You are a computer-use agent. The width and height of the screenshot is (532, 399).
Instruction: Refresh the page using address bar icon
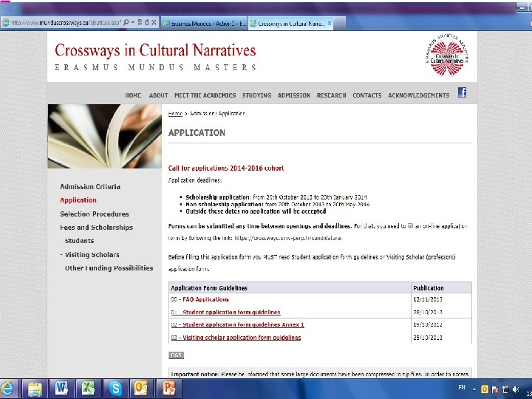click(x=147, y=23)
